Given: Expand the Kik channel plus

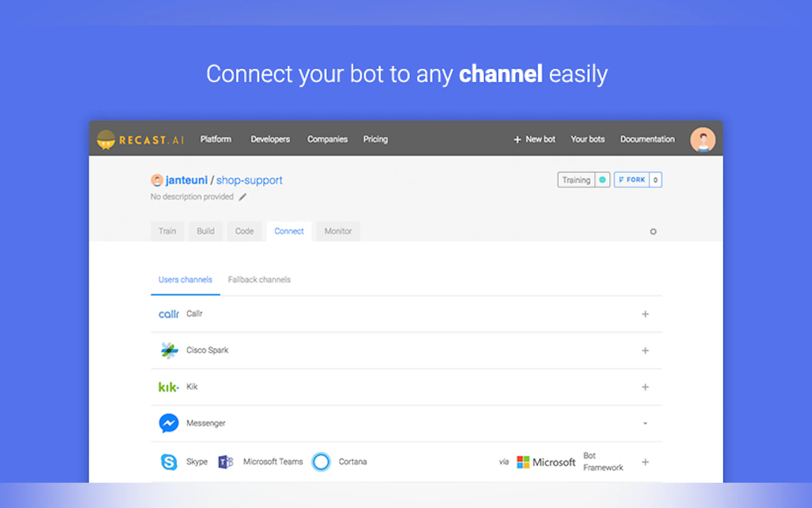Looking at the screenshot, I should (x=645, y=387).
